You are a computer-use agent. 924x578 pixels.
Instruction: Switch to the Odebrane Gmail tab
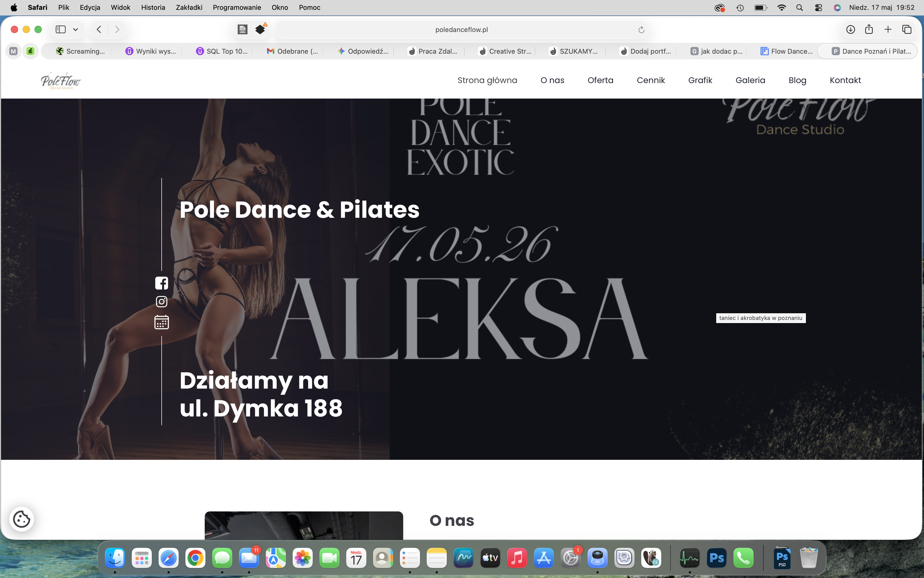pyautogui.click(x=292, y=51)
